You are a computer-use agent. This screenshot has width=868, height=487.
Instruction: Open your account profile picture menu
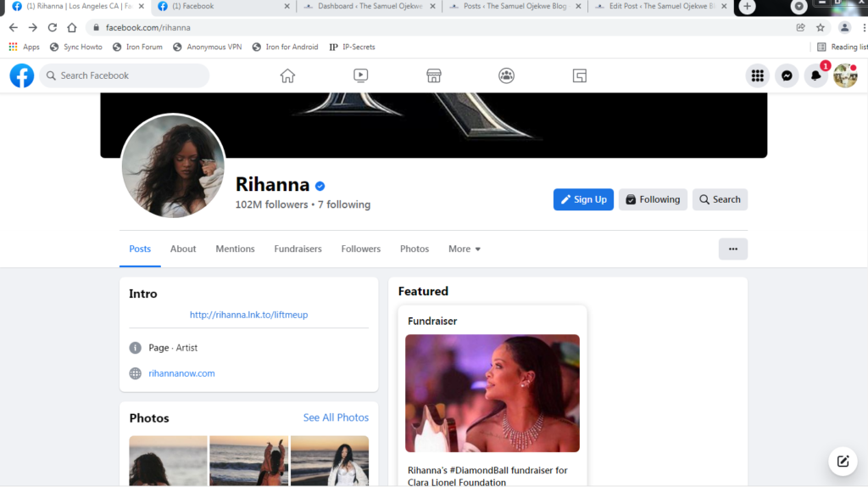845,76
